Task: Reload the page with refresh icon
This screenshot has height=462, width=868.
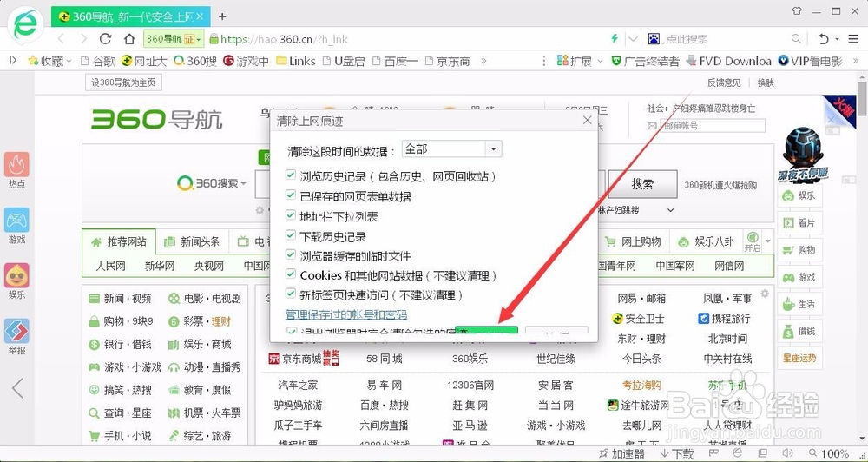Action: 105,39
